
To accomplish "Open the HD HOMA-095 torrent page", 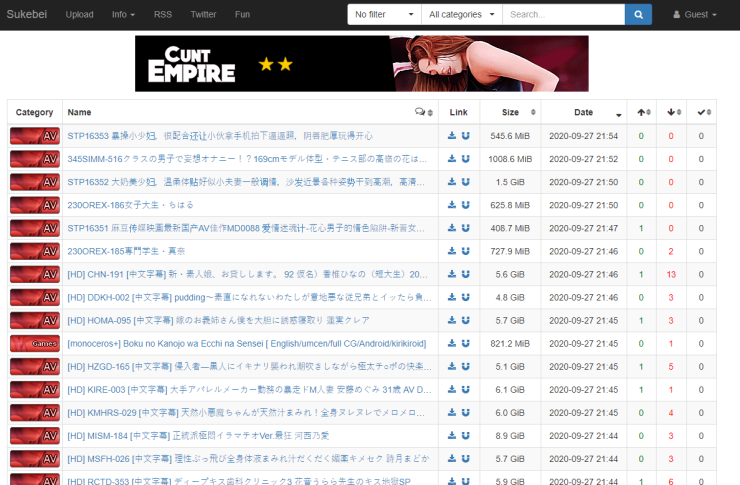I will point(218,320).
